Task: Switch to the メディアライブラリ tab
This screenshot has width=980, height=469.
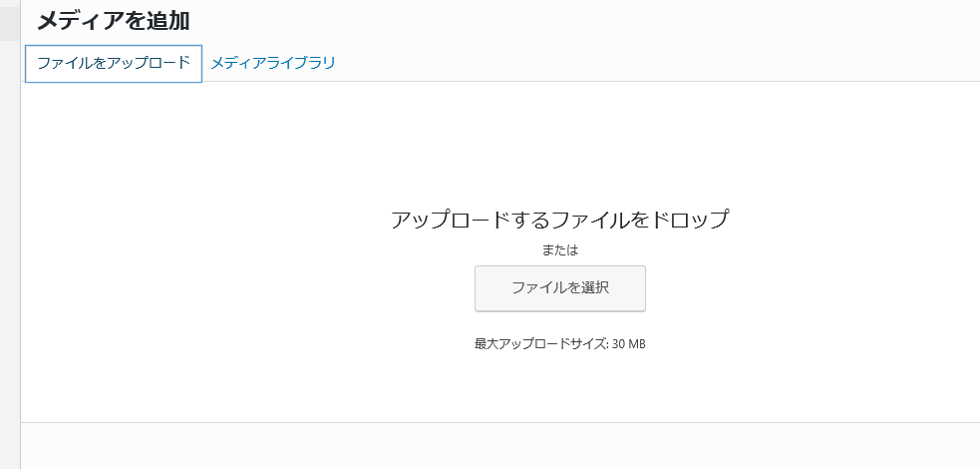Action: [273, 63]
